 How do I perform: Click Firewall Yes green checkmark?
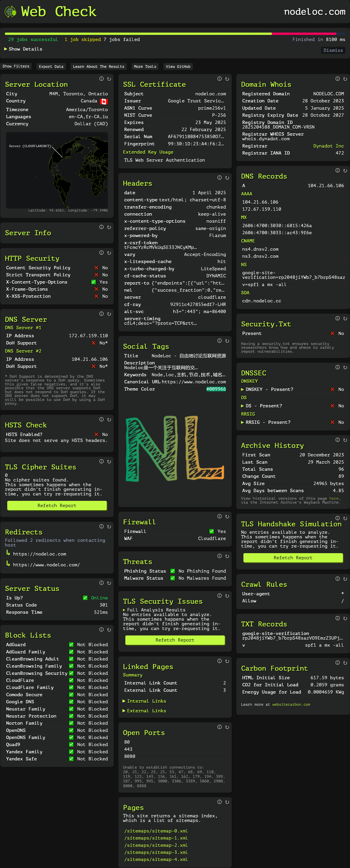tap(212, 531)
